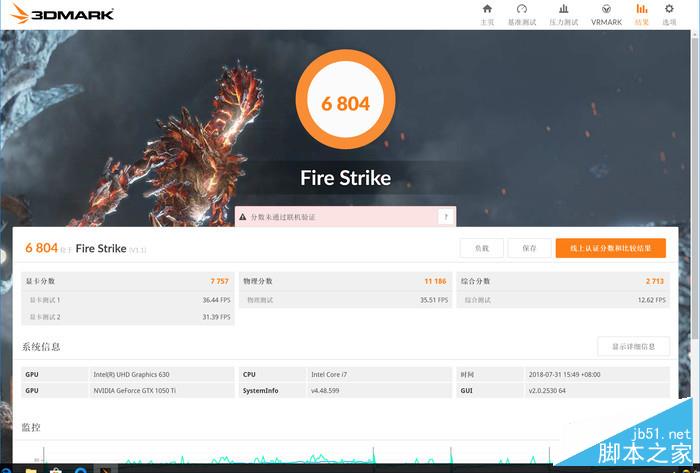Click the question mark help button on the warning
Image resolution: width=700 pixels, height=473 pixels.
(446, 217)
